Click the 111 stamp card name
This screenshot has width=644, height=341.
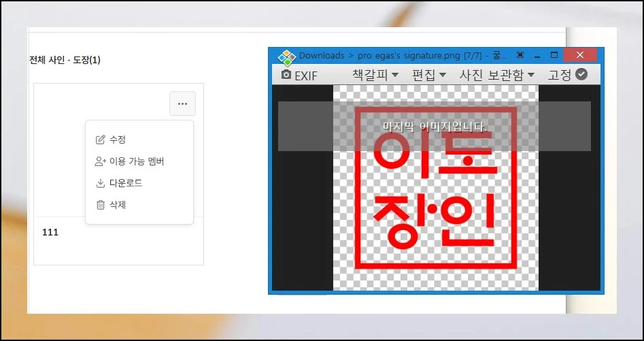pyautogui.click(x=50, y=232)
